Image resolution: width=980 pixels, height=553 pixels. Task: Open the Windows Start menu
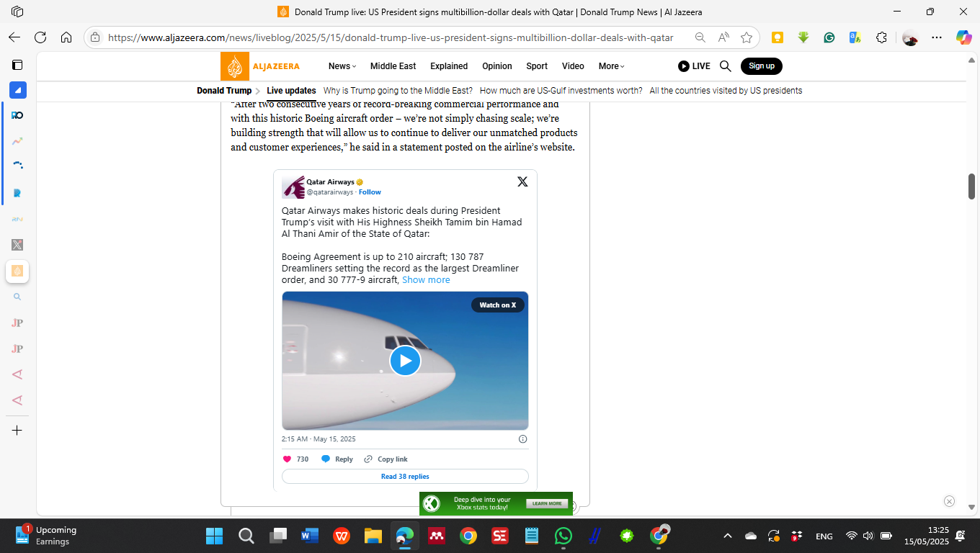pos(214,536)
